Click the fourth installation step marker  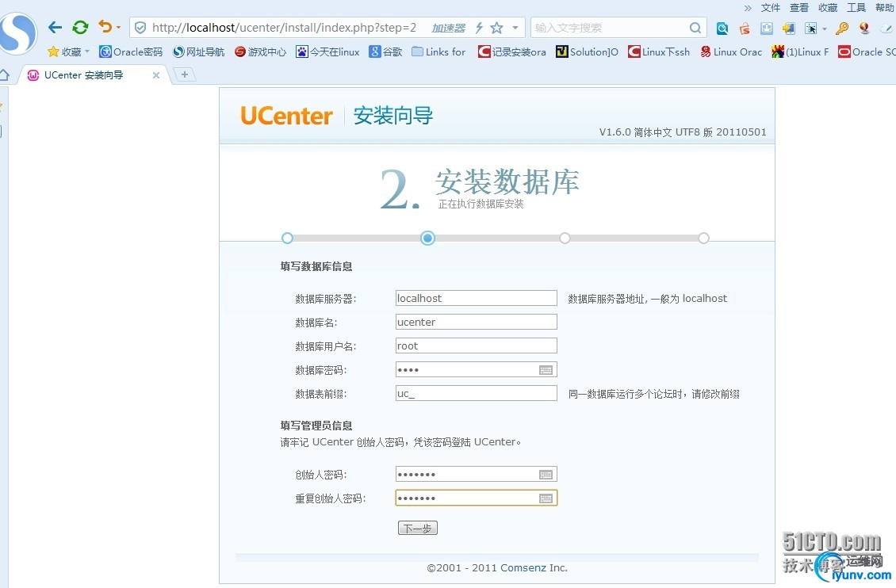click(x=703, y=238)
